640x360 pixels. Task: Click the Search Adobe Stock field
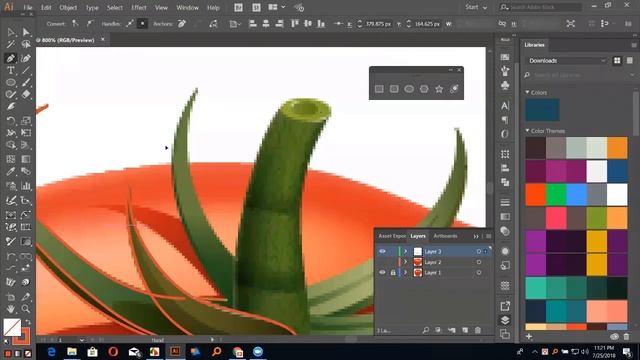[541, 7]
